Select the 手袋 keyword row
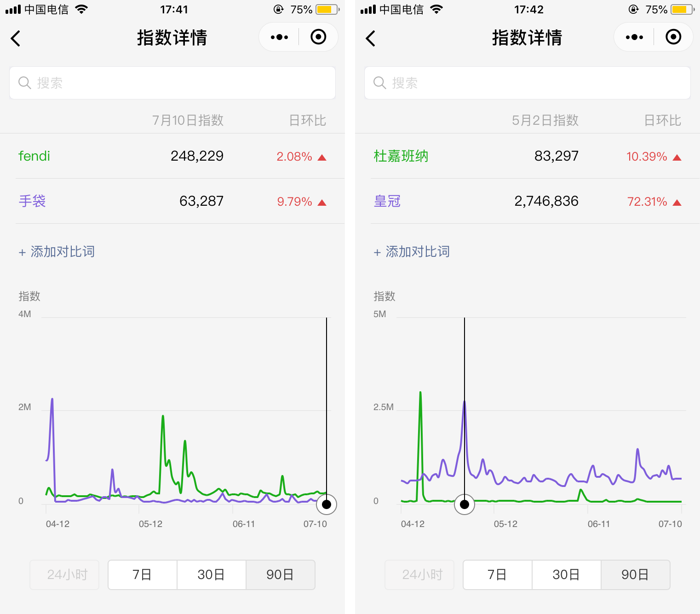The width and height of the screenshot is (700, 614). pos(172,201)
